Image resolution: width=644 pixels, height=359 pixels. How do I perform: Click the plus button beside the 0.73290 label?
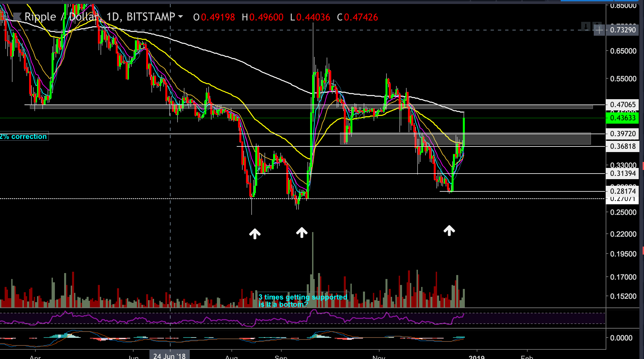599,30
